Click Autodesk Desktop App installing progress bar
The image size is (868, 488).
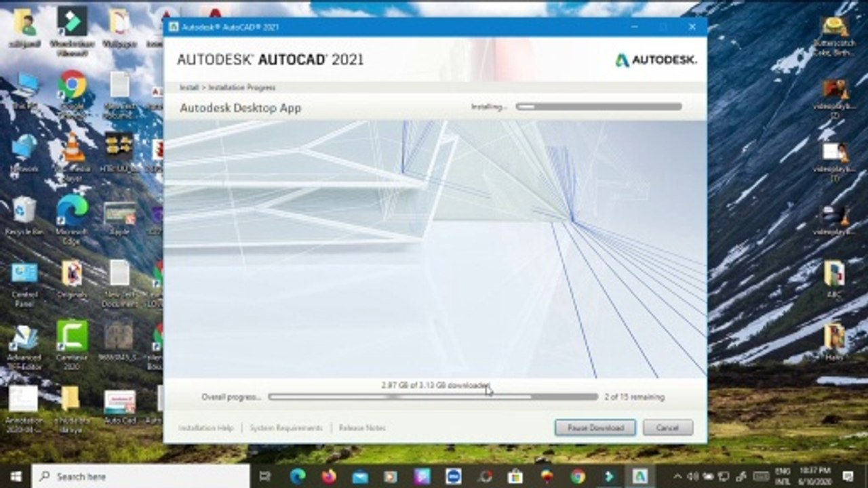[599, 106]
